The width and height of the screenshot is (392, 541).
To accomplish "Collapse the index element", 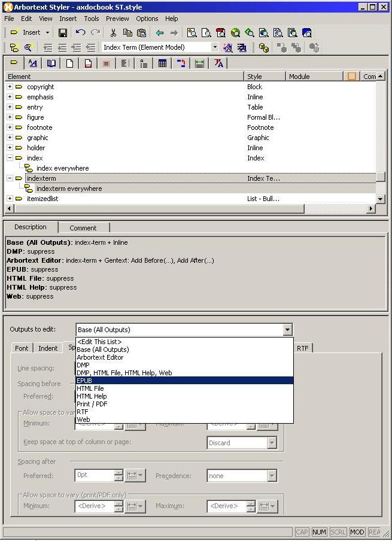I will pos(10,158).
